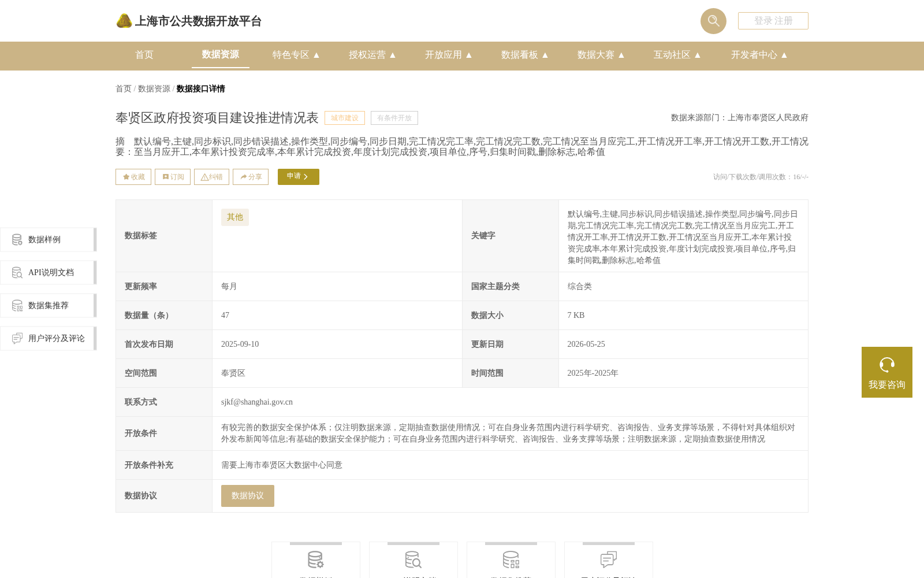
Task: Expand 数据大赛 menu
Action: [601, 55]
